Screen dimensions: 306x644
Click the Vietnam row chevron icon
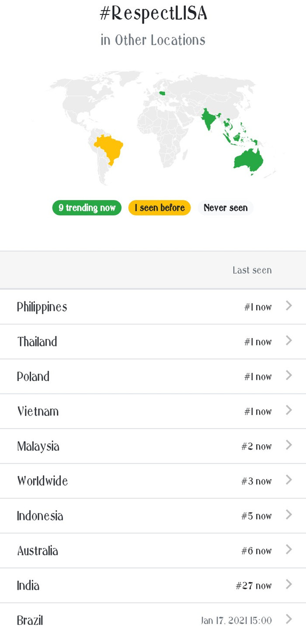point(289,410)
